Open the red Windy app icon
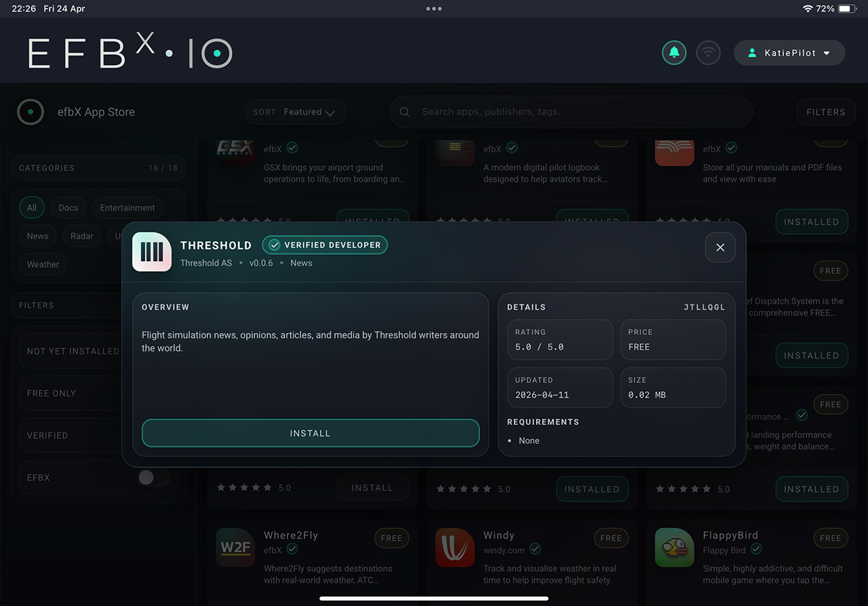868x606 pixels. pos(455,548)
